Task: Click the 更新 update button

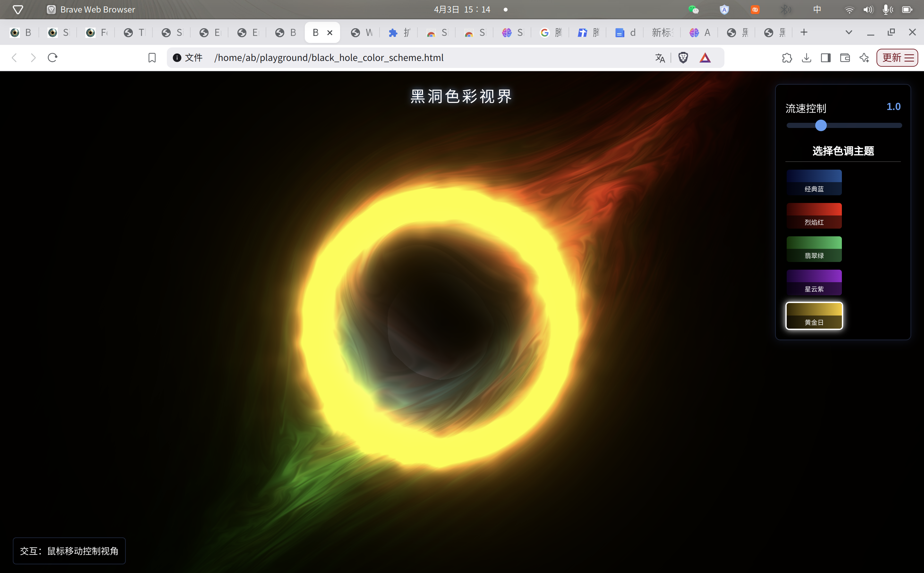Action: coord(891,58)
